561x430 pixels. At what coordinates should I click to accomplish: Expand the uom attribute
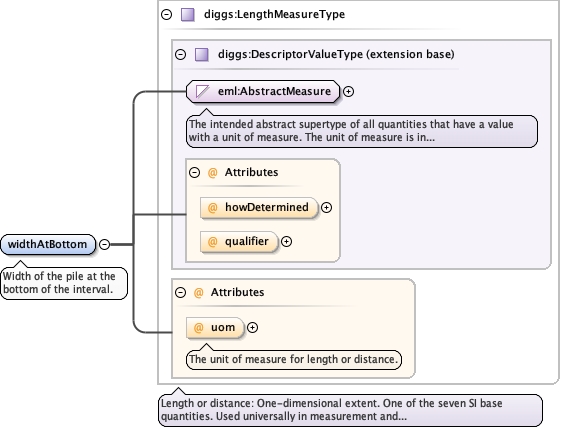coord(252,328)
